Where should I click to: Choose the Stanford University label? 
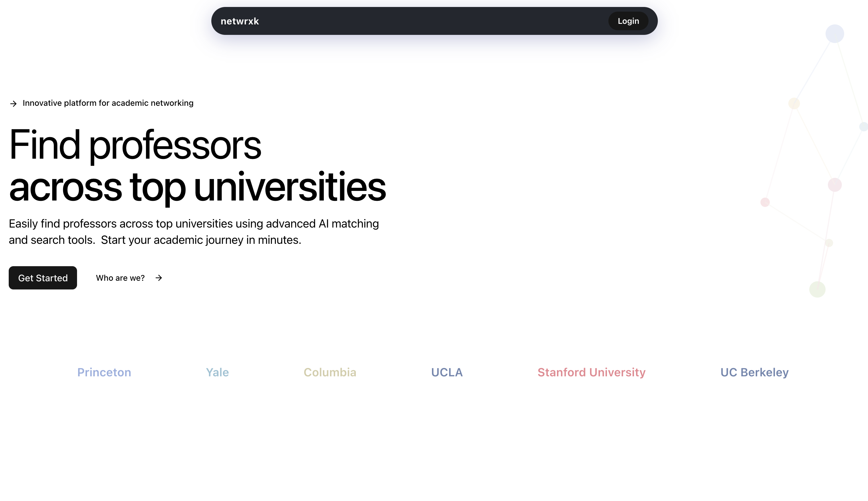click(591, 372)
